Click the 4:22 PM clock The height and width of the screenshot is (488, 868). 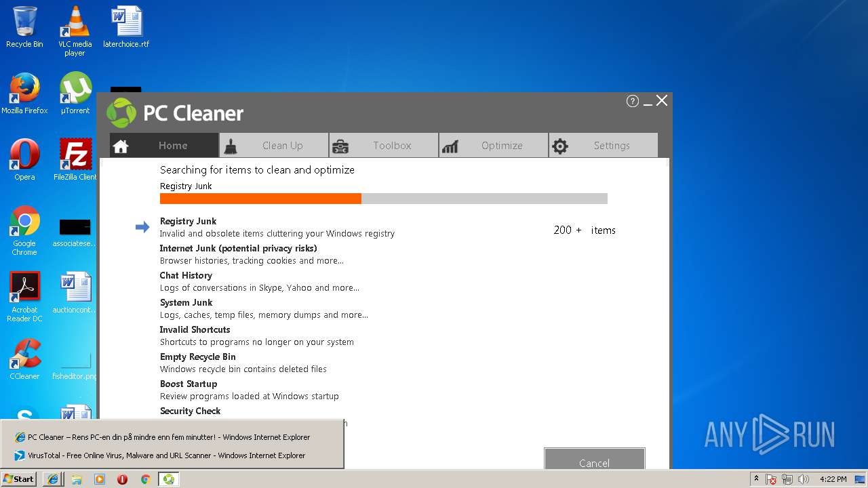point(833,479)
